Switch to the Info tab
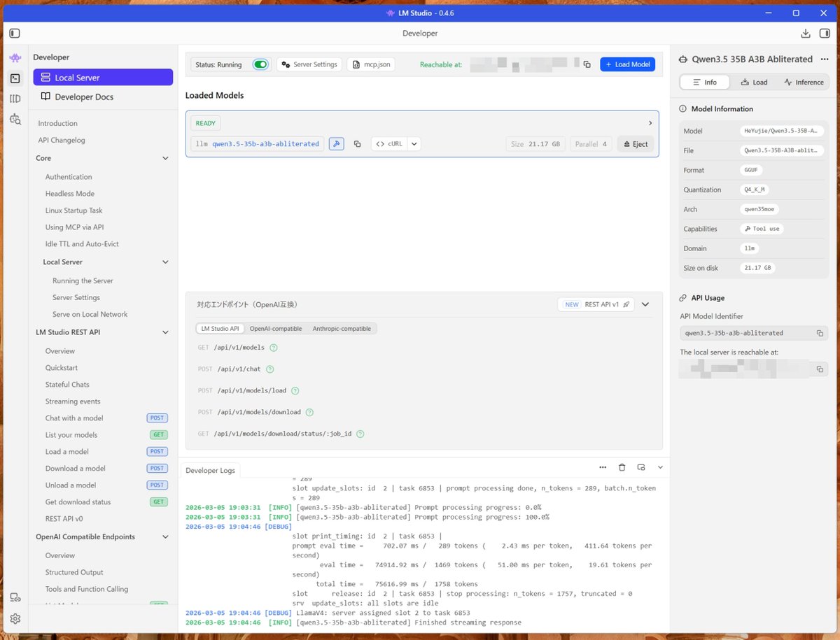The image size is (840, 640). [704, 82]
